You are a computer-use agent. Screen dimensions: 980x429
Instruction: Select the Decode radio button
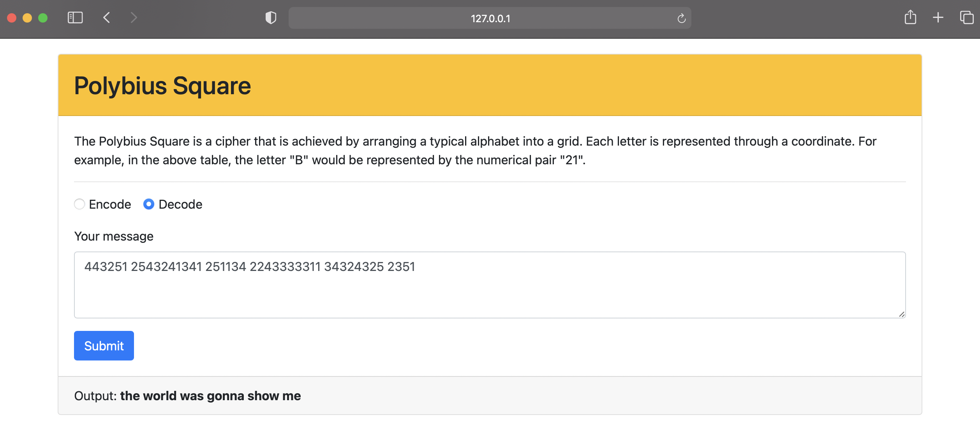[x=148, y=204]
